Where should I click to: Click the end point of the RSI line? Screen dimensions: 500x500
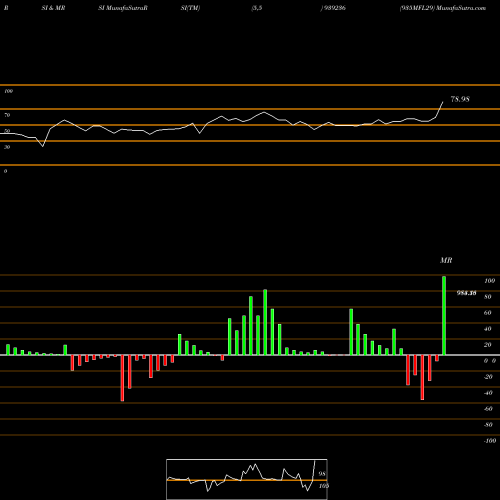click(x=443, y=102)
